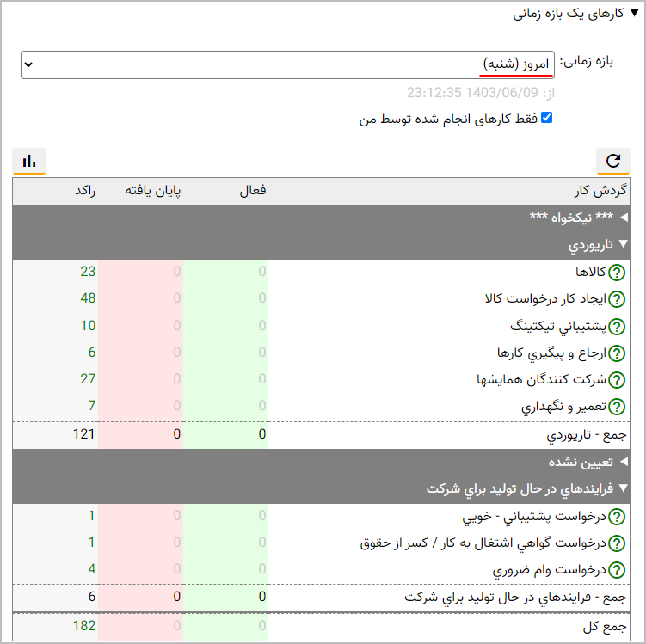The width and height of the screenshot is (646, 644).
Task: Click help icon next to تعمیر و نگهداری
Action: 617,408
